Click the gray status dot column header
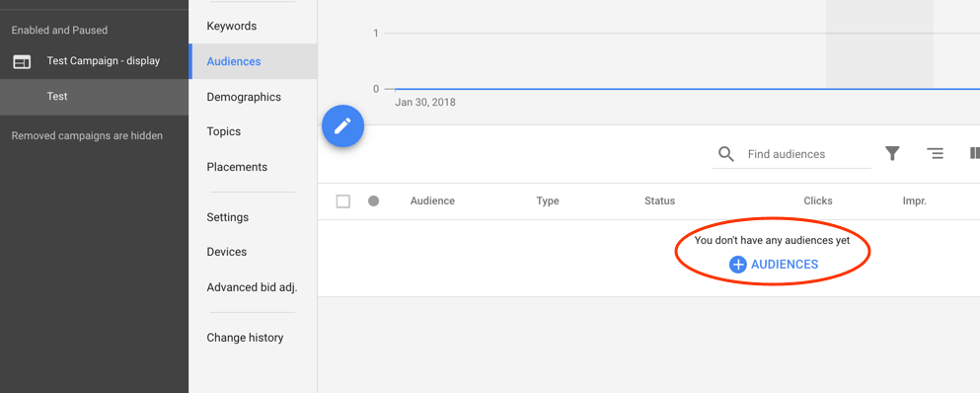 374,200
